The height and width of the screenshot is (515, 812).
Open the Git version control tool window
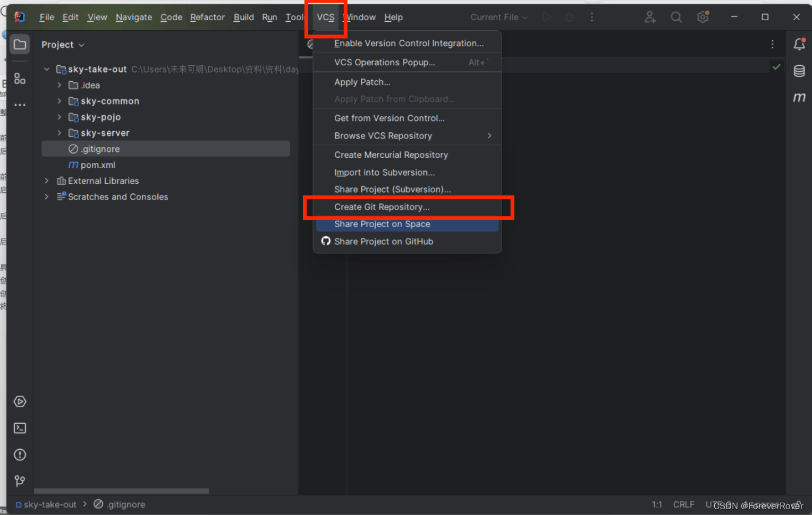pos(20,481)
